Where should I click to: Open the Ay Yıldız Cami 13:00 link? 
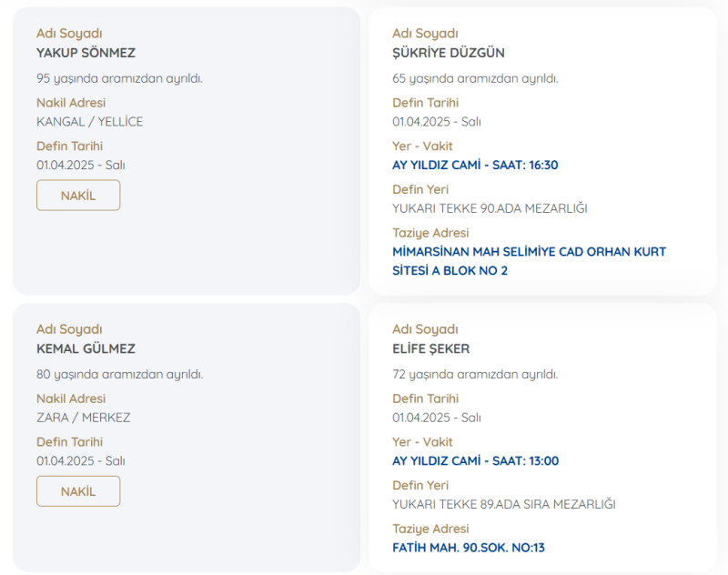475,460
